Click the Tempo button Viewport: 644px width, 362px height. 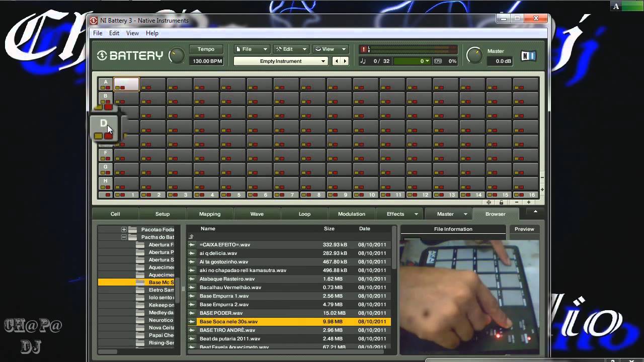click(x=206, y=49)
